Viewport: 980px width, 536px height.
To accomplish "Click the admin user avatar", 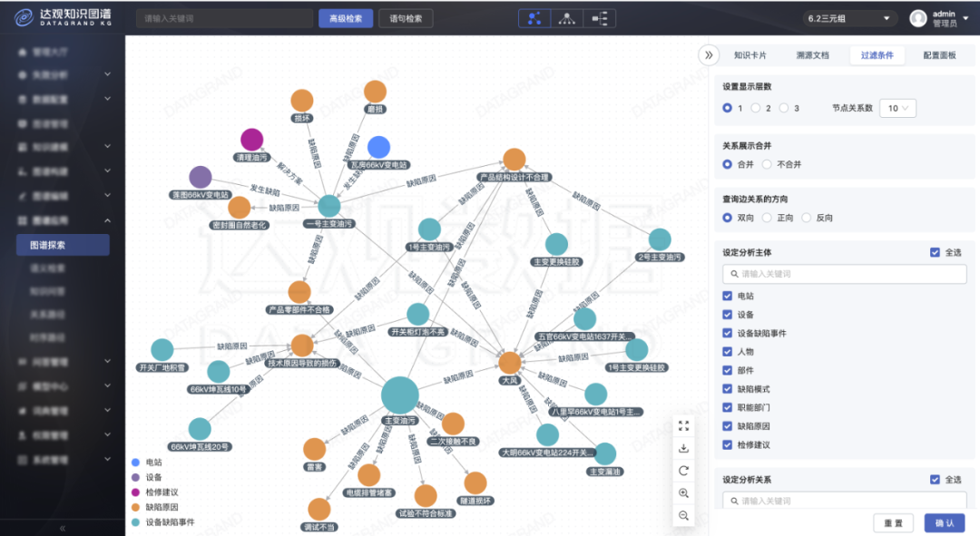I will tap(918, 19).
